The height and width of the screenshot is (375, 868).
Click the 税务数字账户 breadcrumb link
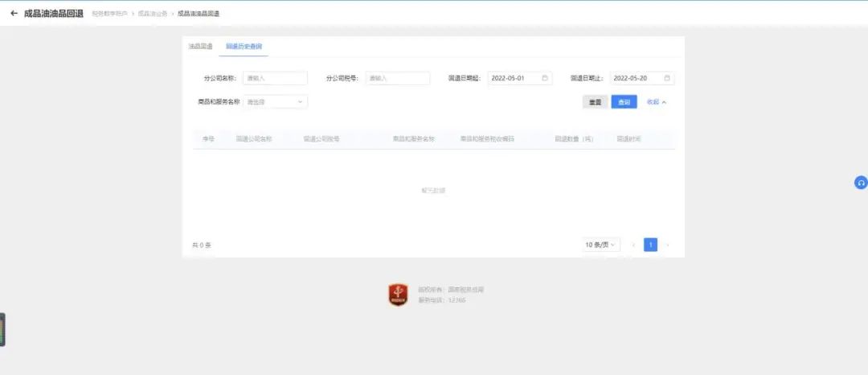click(109, 14)
